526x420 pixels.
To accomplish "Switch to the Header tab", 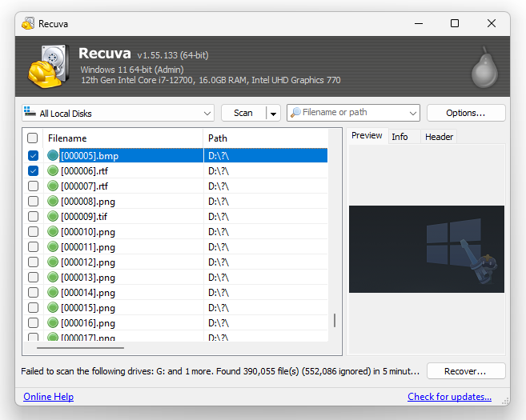I will coord(439,137).
